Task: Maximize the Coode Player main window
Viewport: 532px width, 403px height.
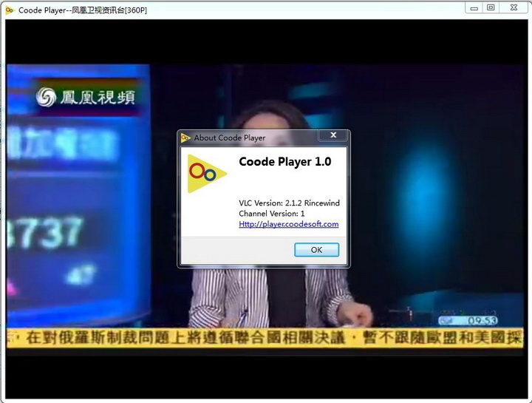Action: (491, 8)
